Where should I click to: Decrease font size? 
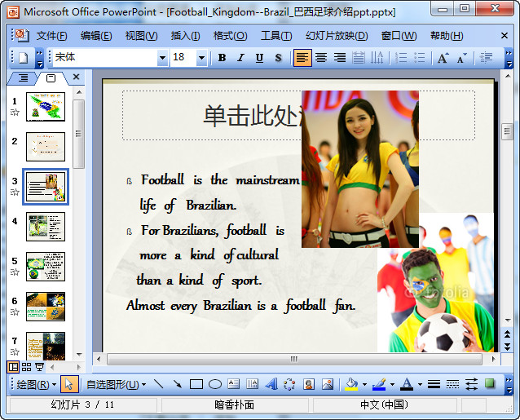point(461,58)
